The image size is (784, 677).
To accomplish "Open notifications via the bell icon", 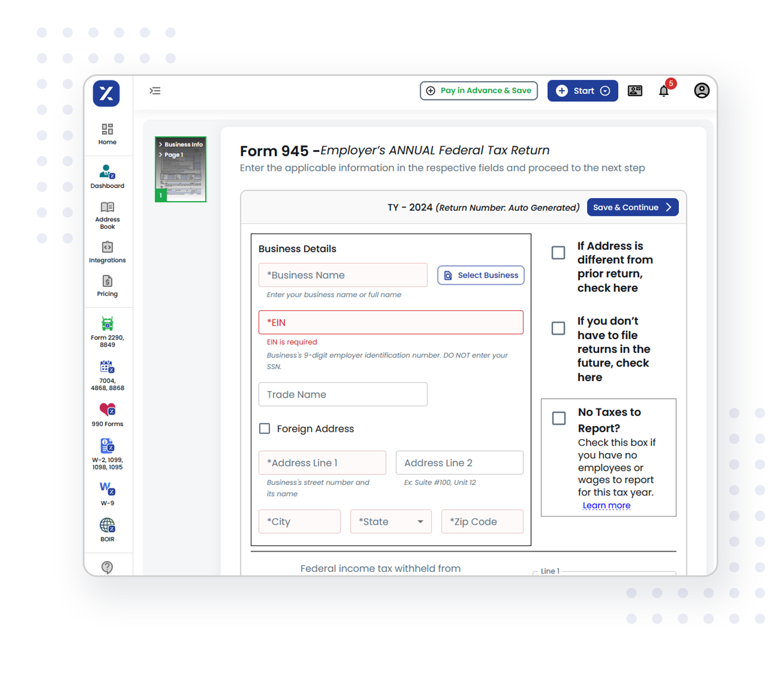I will tap(664, 90).
